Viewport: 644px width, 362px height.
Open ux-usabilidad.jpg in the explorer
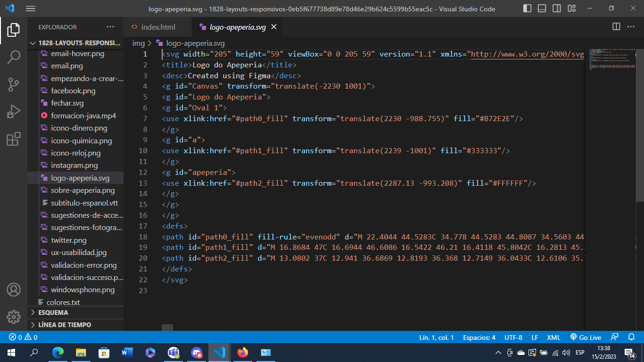[79, 253]
